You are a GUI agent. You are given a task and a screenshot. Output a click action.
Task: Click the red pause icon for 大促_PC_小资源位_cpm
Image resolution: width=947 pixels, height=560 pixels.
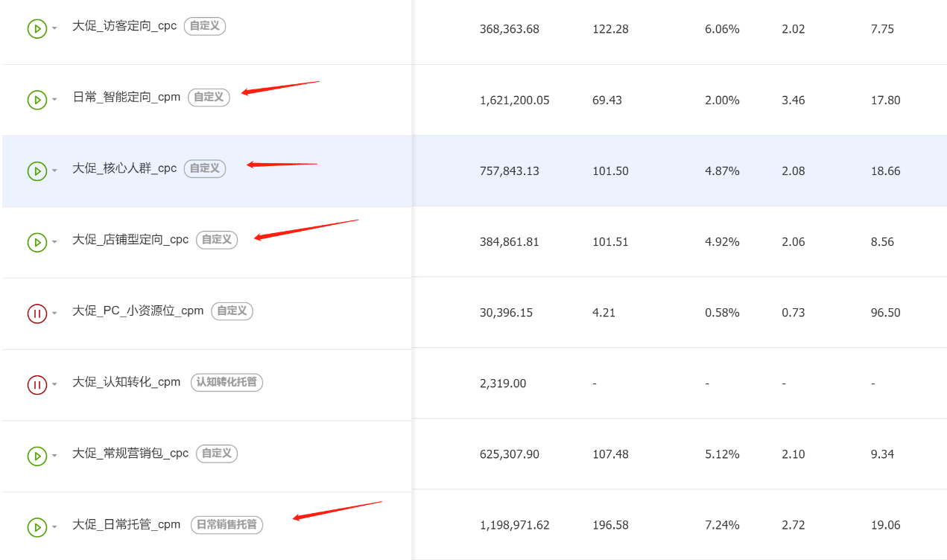click(37, 314)
